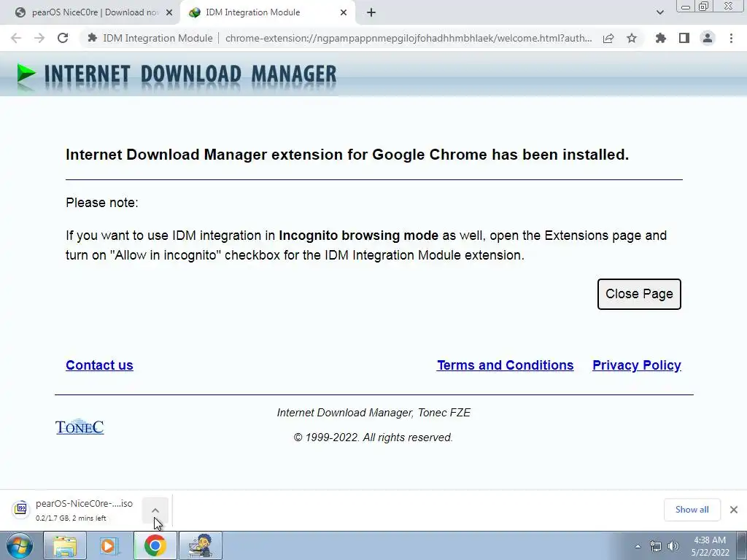This screenshot has height=560, width=747.
Task: Click the extension icon in the address bar
Action: (93, 38)
